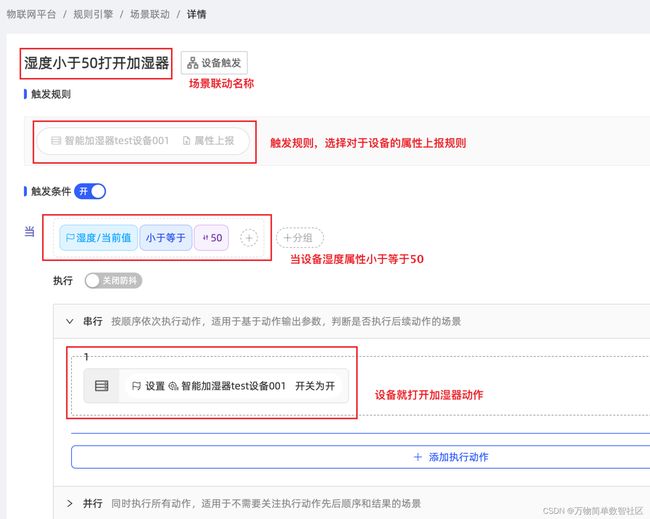Image resolution: width=650 pixels, height=519 pixels.
Task: Click the flag icon before 设置 in action
Action: [136, 386]
